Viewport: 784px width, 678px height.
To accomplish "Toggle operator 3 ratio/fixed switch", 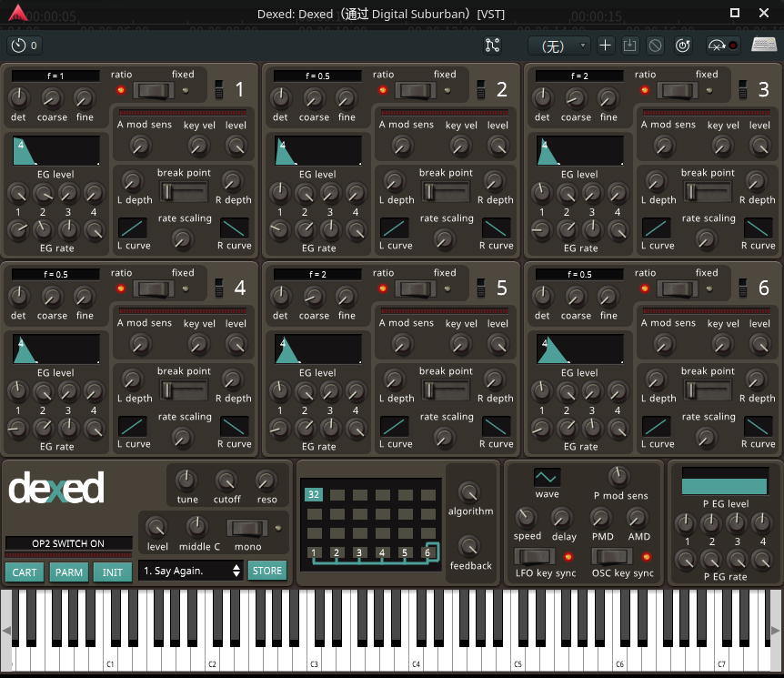I will (678, 91).
